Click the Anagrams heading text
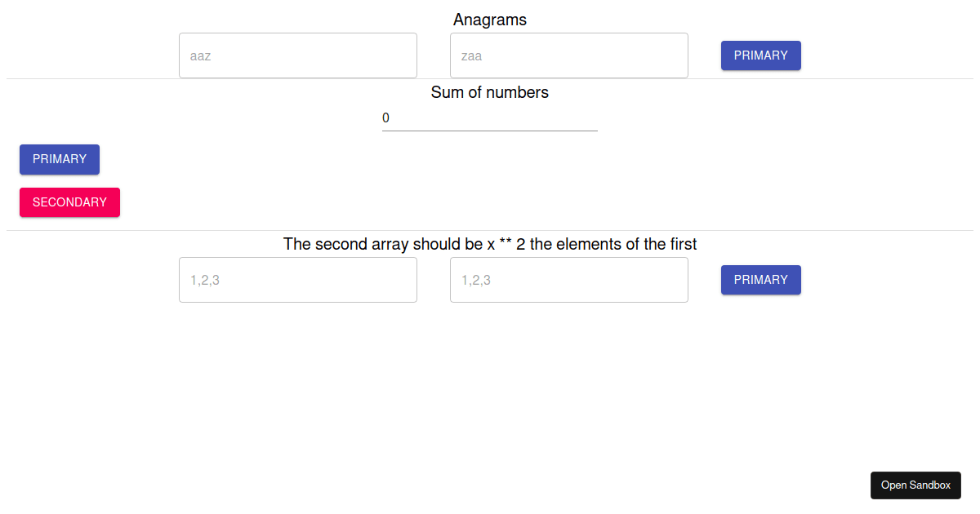The width and height of the screenshot is (980, 514). point(489,20)
